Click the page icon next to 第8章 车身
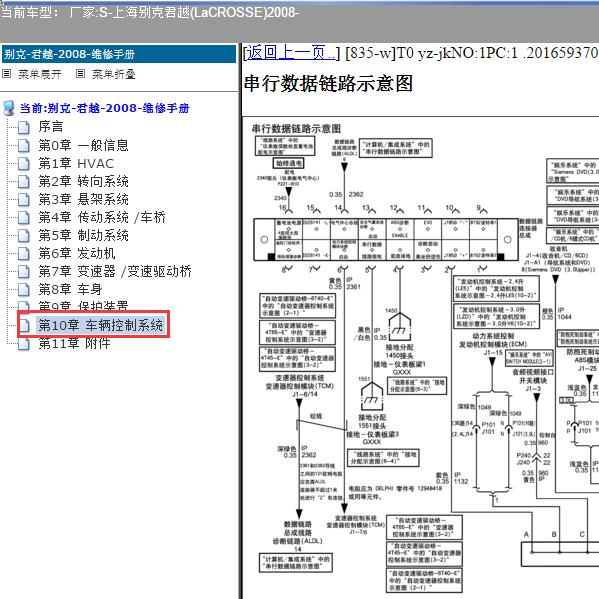 (x=24, y=290)
